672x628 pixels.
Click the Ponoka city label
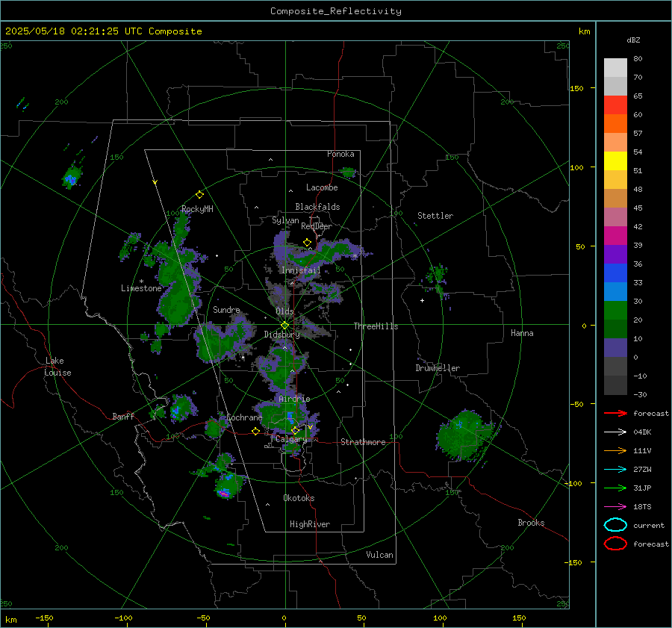coord(340,154)
